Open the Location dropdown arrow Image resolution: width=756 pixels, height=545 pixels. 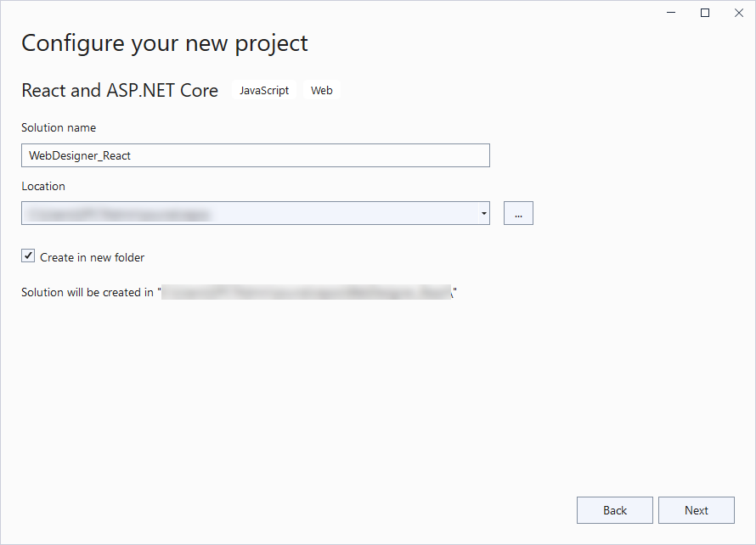(x=483, y=213)
